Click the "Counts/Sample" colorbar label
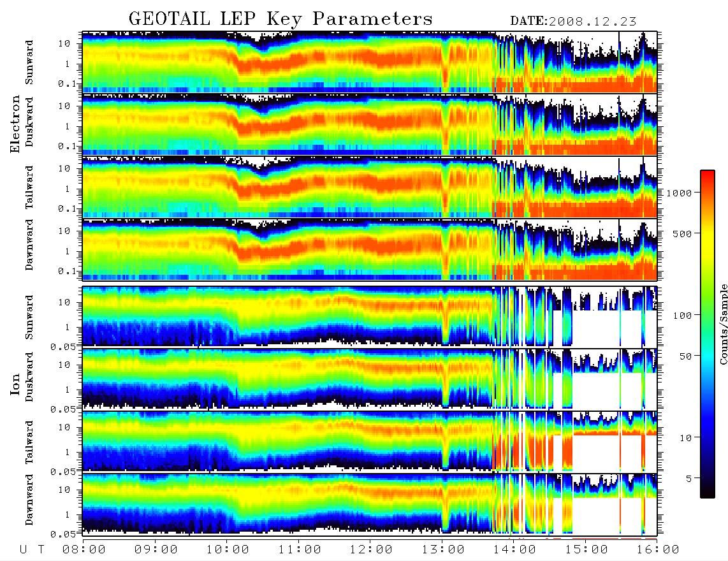Viewport: 728px width, 561px height. pyautogui.click(x=723, y=324)
